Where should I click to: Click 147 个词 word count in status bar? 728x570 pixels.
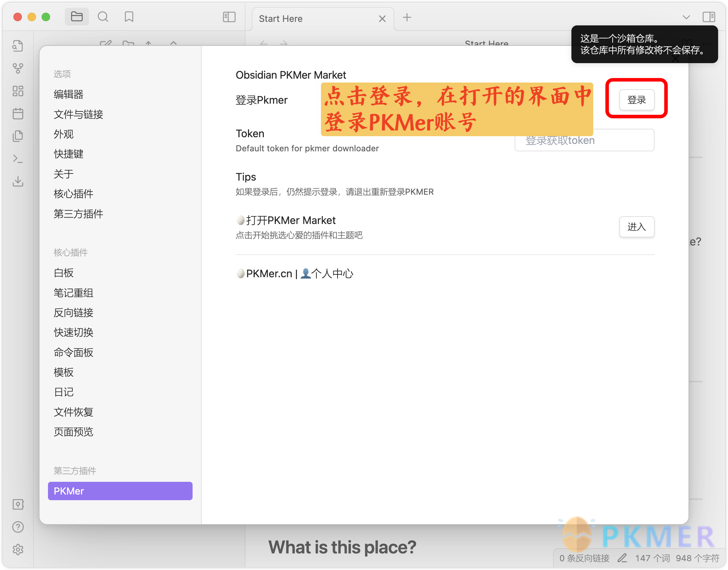[652, 558]
